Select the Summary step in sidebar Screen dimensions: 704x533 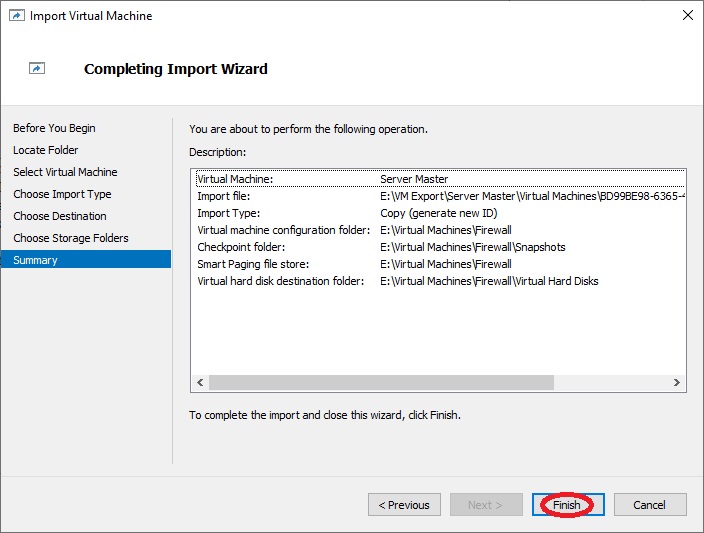(85, 260)
